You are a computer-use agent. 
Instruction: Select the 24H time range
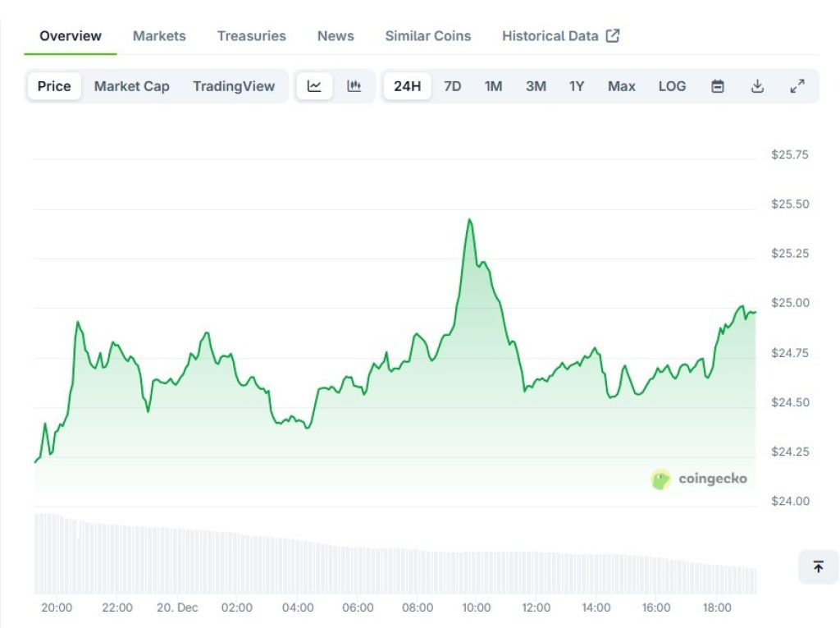407,86
